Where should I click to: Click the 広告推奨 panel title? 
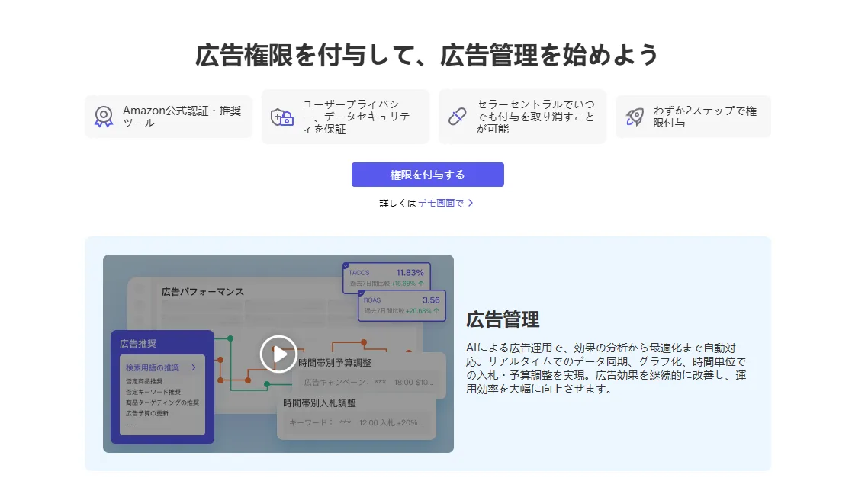point(138,344)
